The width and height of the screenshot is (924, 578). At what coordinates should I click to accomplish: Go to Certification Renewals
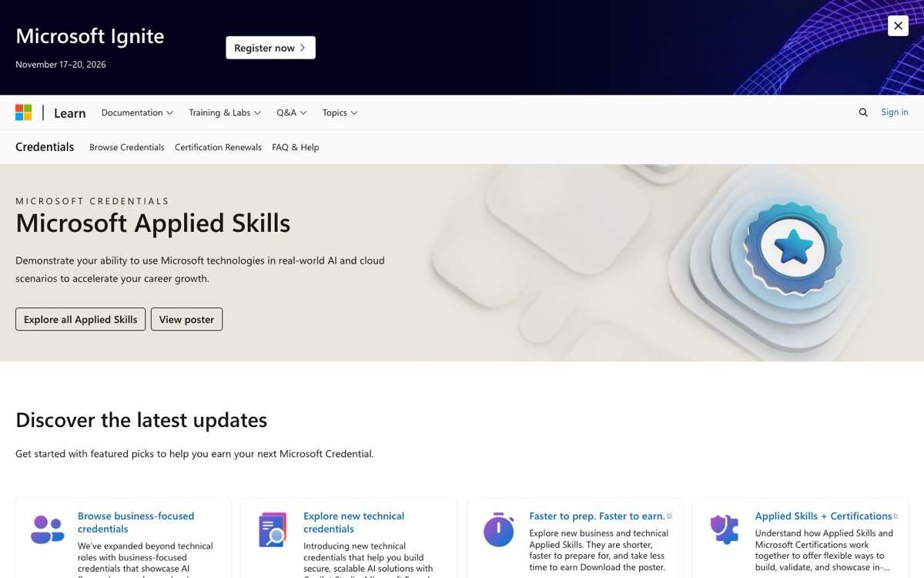pyautogui.click(x=218, y=147)
